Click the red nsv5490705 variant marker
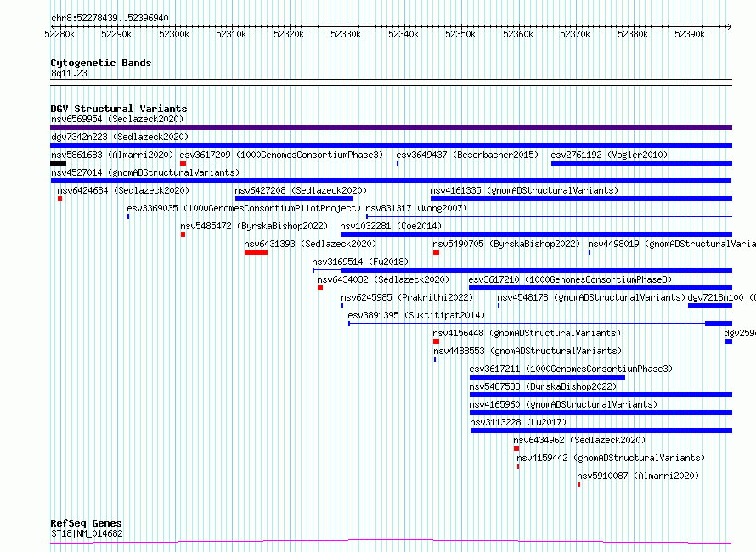The width and height of the screenshot is (756, 552). [436, 252]
